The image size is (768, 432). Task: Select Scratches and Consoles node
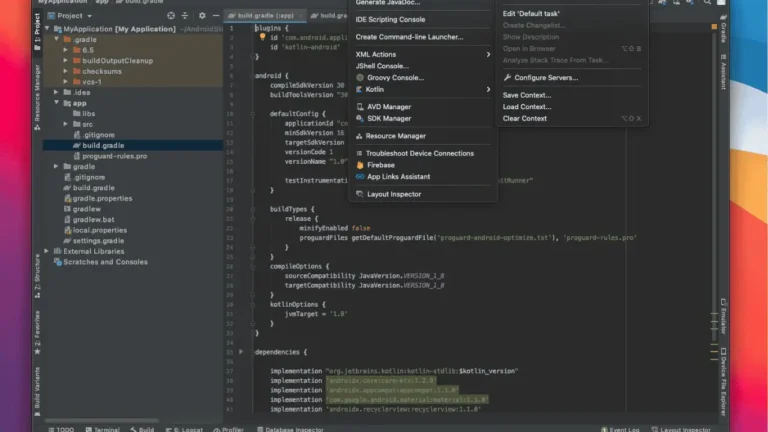click(x=100, y=262)
